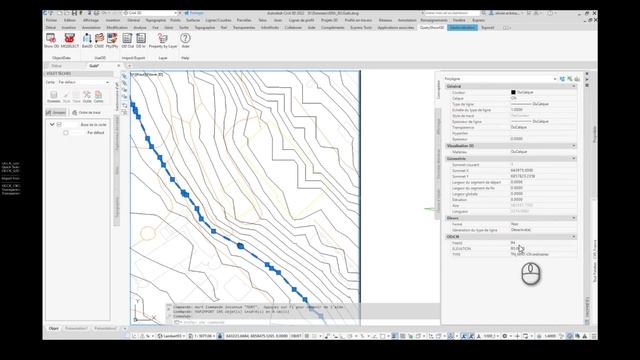This screenshot has width=640, height=360.
Task: Click the black Couleur DuCalque swatch
Action: [513, 92]
